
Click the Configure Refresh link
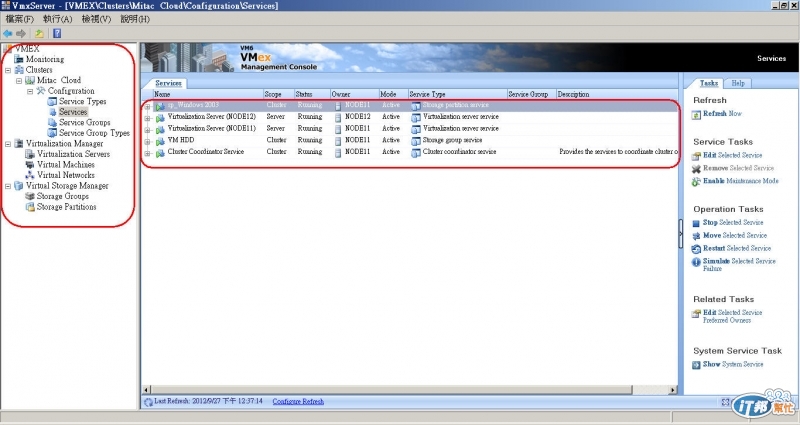[298, 402]
